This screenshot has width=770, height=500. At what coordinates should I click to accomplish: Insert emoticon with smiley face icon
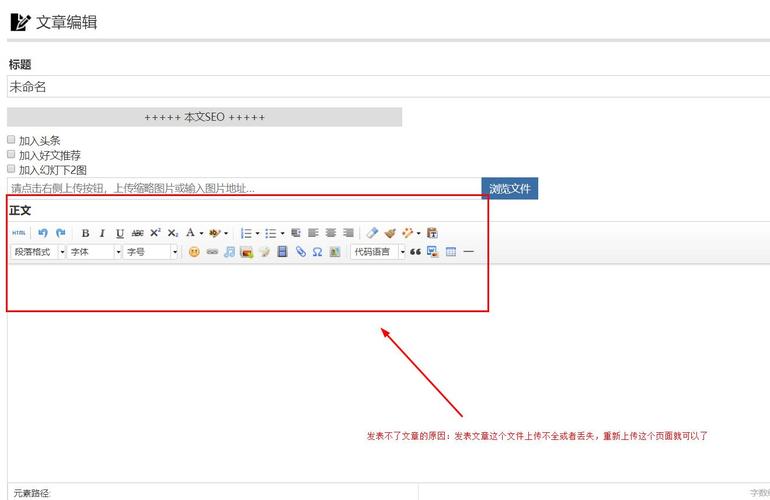click(194, 252)
